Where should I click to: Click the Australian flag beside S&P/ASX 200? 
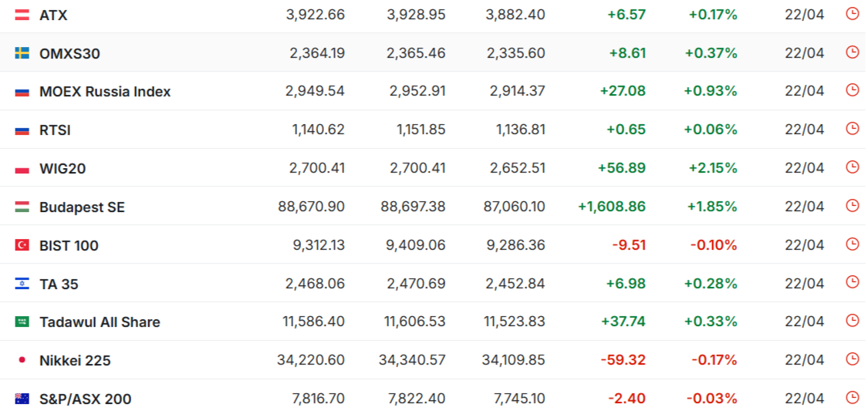tap(22, 399)
